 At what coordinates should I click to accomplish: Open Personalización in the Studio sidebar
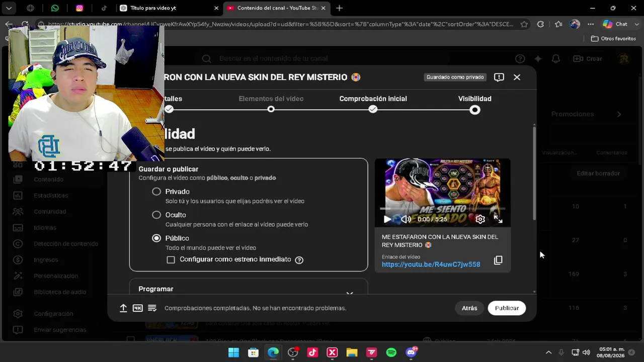[56, 276]
